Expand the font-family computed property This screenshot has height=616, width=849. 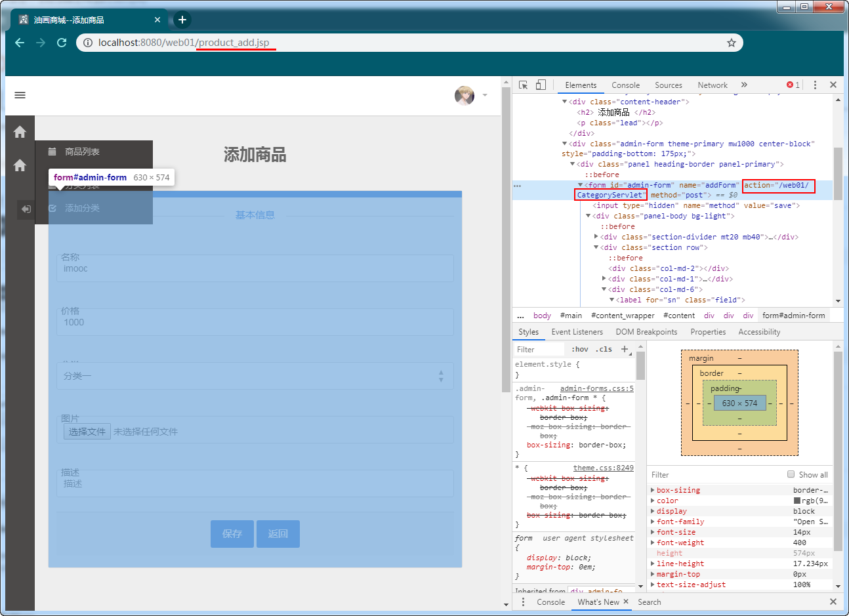coord(652,522)
